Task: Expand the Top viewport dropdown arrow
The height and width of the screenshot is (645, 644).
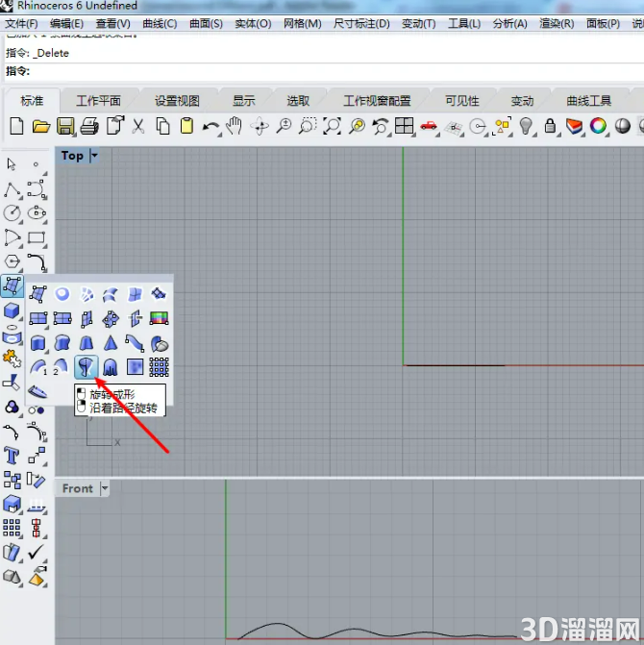Action: (x=94, y=156)
